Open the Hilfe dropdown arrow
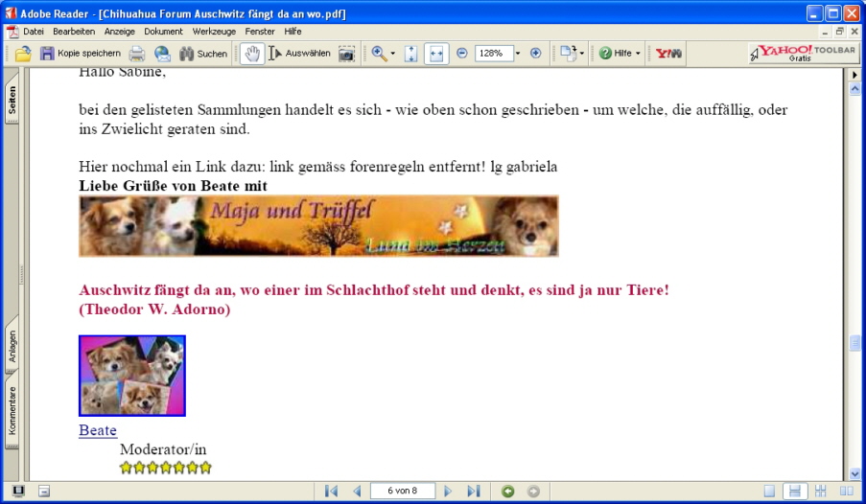The height and width of the screenshot is (504, 866). (638, 54)
